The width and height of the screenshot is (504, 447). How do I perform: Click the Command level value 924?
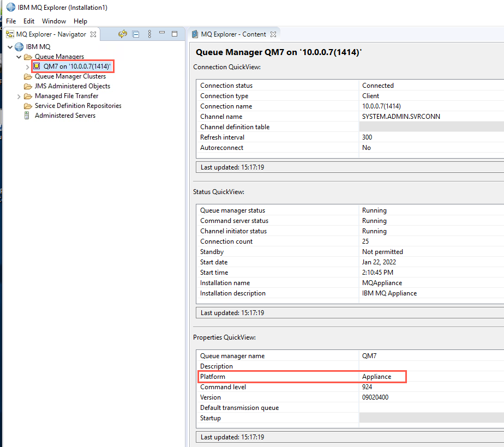[x=367, y=387]
